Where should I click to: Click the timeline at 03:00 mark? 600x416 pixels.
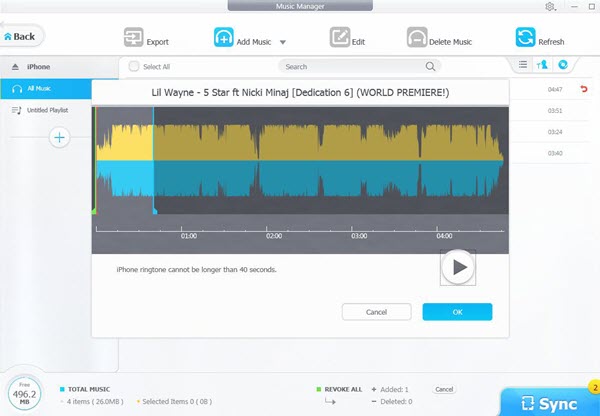pos(352,229)
